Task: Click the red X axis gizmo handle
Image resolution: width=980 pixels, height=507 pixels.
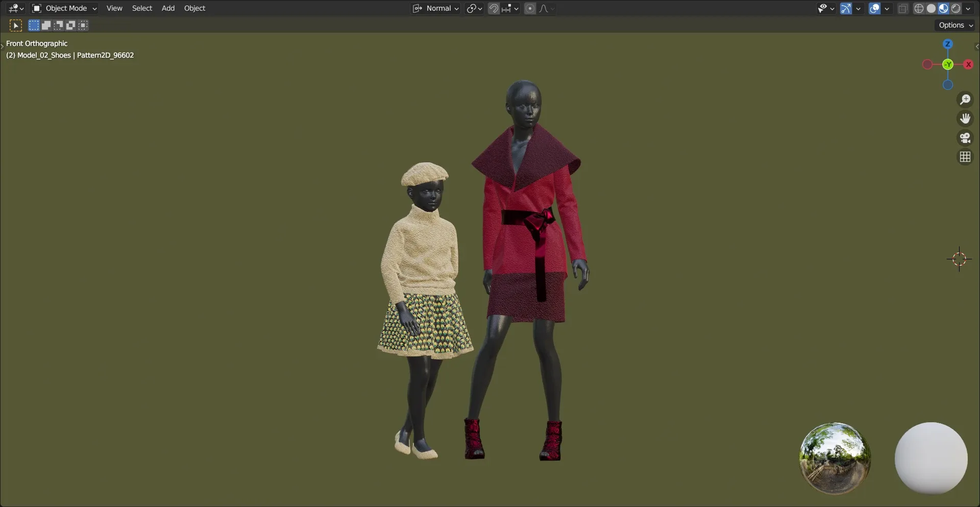Action: pyautogui.click(x=968, y=64)
